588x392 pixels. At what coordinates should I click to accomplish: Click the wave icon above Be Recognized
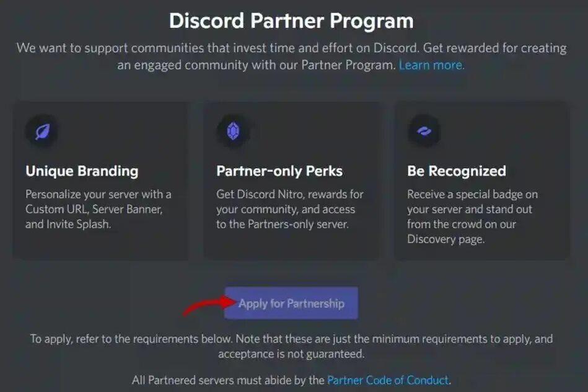tap(424, 131)
